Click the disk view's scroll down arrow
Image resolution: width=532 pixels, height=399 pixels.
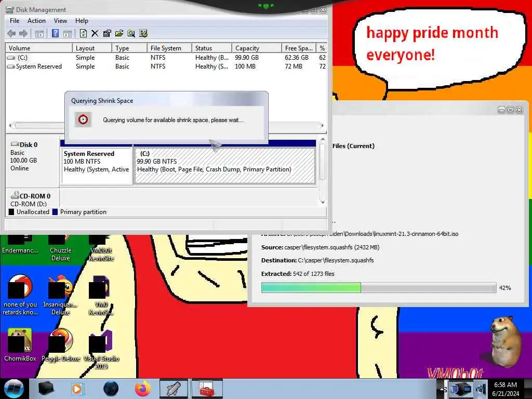pos(323,202)
